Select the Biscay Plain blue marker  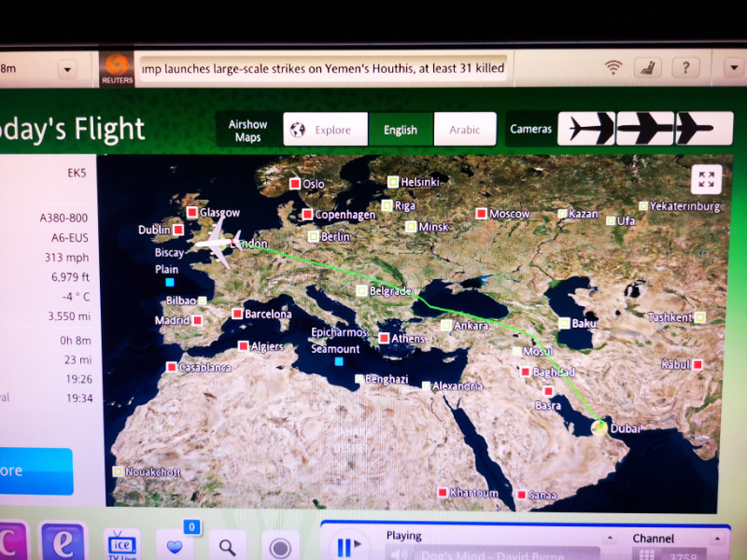tap(170, 283)
